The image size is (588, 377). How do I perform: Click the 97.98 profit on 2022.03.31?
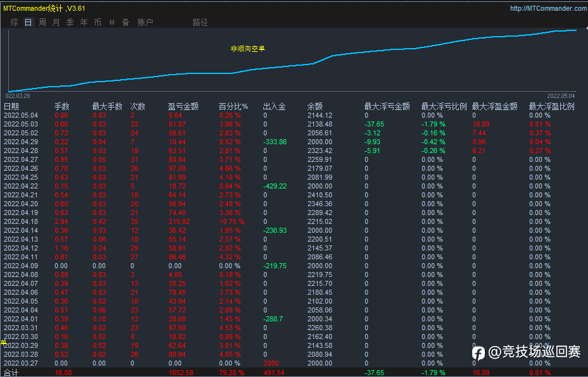(177, 328)
